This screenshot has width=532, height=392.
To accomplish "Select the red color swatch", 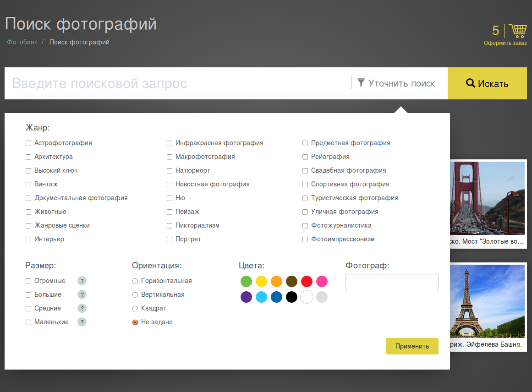I will [307, 281].
